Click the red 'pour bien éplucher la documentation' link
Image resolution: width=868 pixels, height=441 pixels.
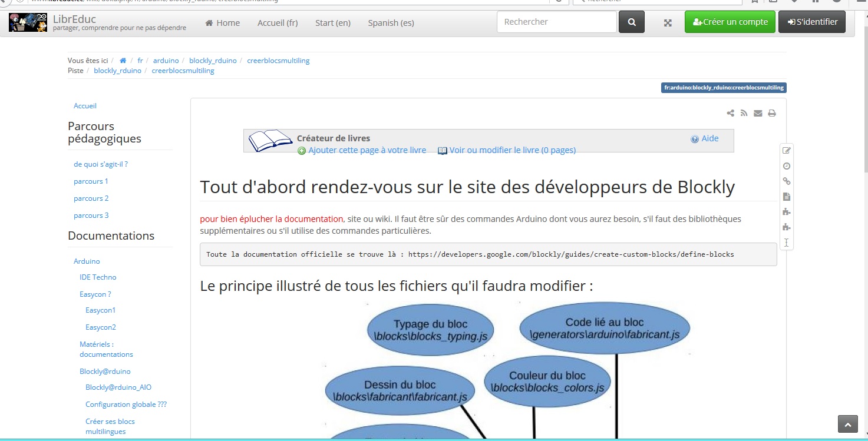tap(272, 218)
